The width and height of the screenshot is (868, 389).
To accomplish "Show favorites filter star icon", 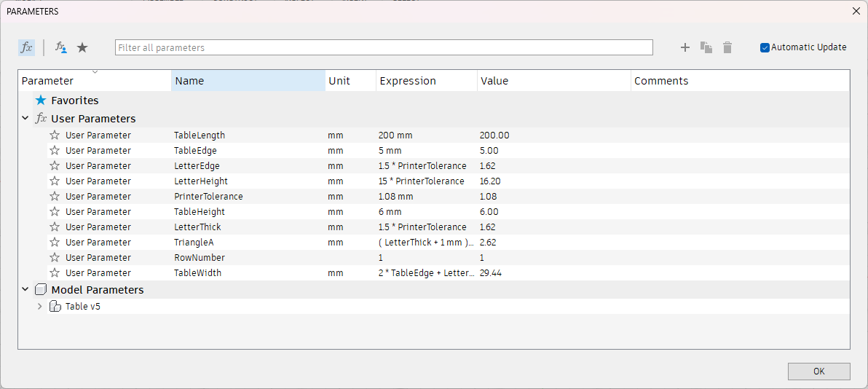I will pos(82,47).
